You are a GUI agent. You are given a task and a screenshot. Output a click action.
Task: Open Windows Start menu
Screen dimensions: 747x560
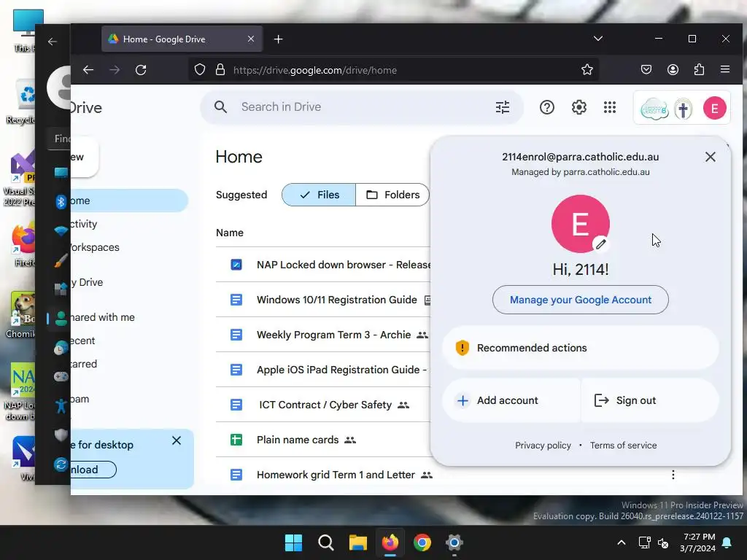pos(293,542)
